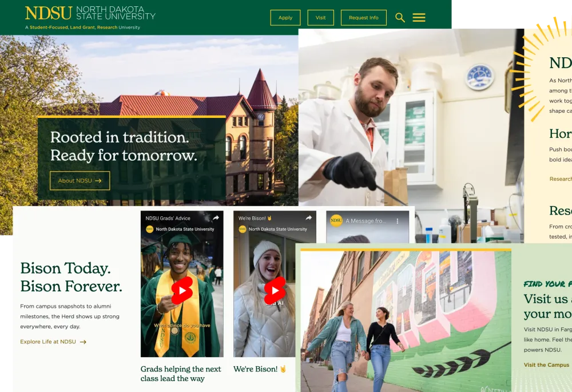Share the We're Bison video
The width and height of the screenshot is (572, 392).
(309, 218)
